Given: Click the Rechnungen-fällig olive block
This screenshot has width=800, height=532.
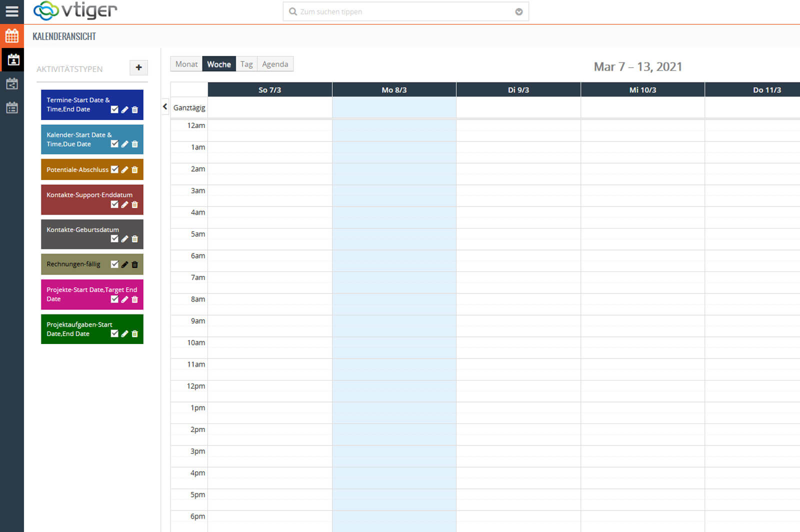Looking at the screenshot, I should coord(92,264).
